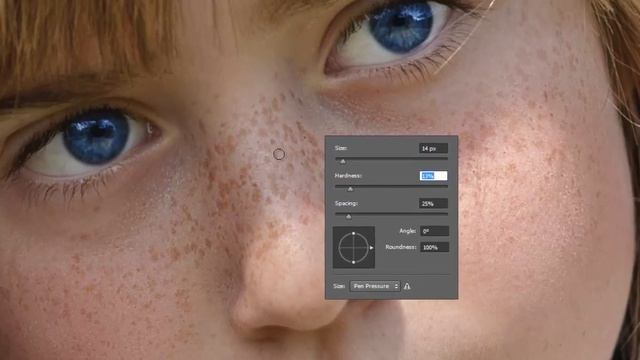
Task: Click the Spacing label
Action: tap(346, 203)
